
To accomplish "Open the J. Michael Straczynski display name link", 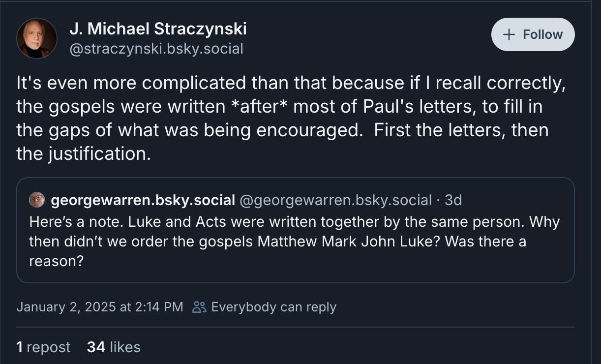I will [158, 29].
